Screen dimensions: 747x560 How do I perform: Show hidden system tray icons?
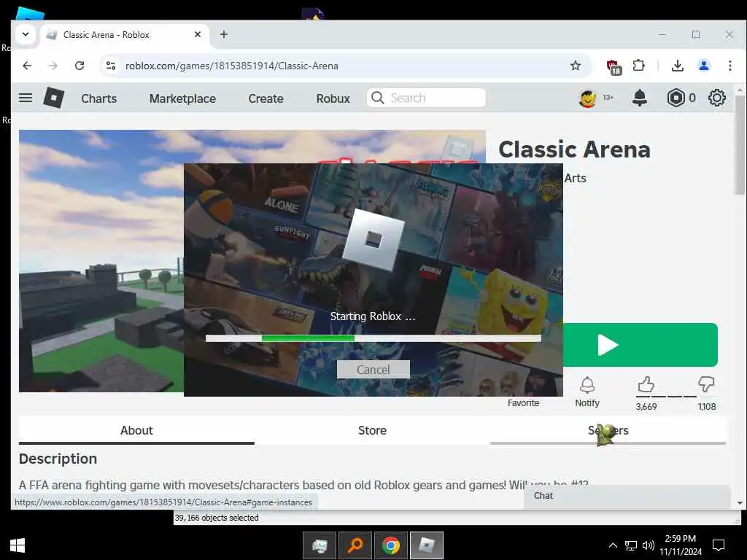[613, 545]
